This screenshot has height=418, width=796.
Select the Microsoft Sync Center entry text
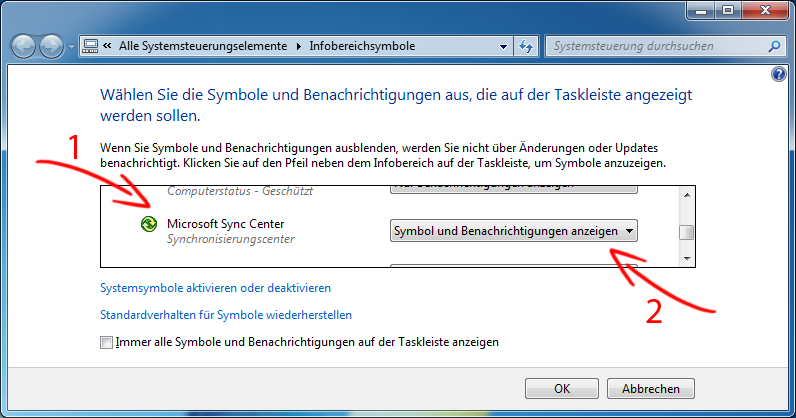click(225, 224)
